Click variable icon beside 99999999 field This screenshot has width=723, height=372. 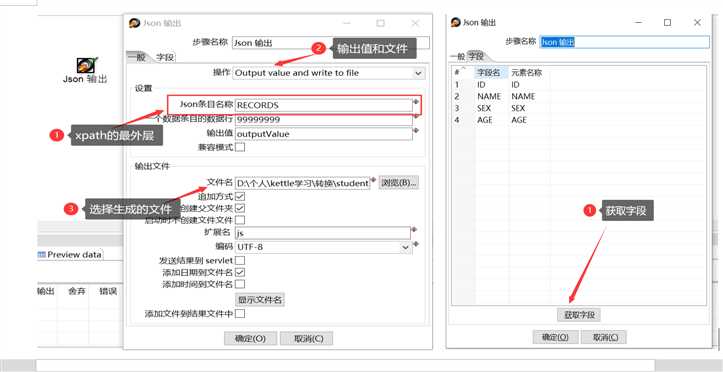[x=416, y=116]
